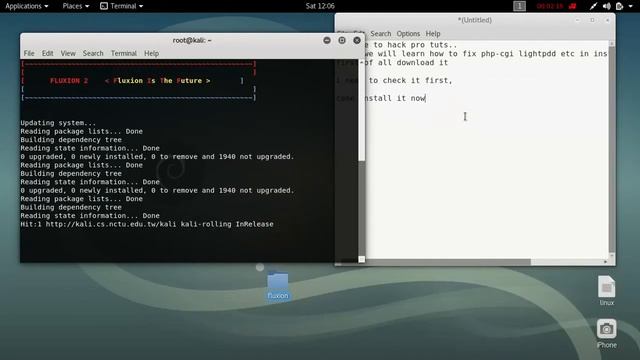
Task: Maximize the Untitled text editor window
Action: click(x=592, y=20)
